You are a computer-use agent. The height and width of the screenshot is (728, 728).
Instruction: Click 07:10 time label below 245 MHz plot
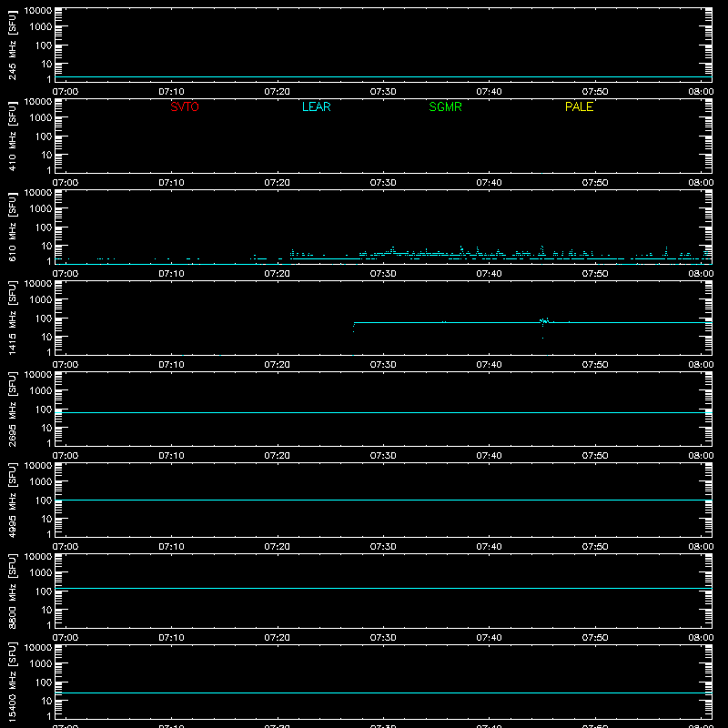171,92
